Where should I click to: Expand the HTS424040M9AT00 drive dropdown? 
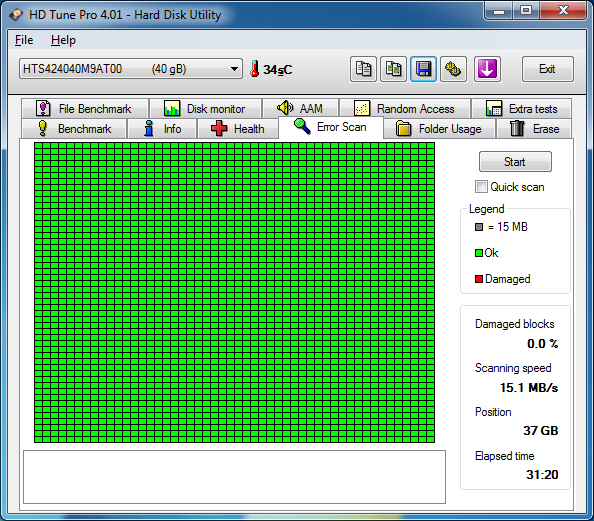point(131,69)
